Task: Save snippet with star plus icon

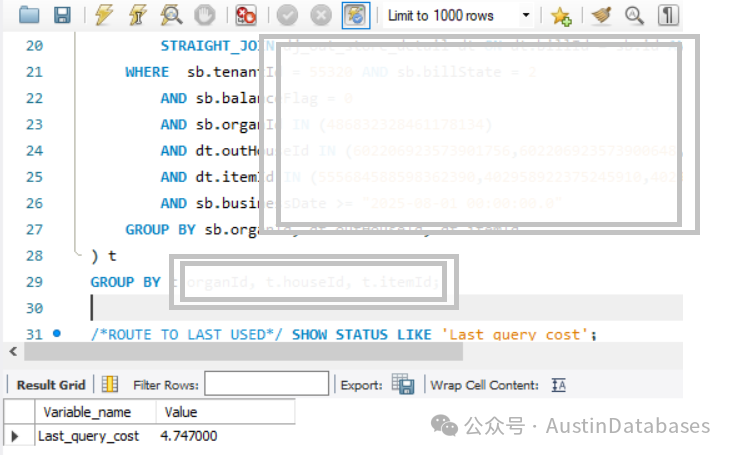Action: click(561, 16)
